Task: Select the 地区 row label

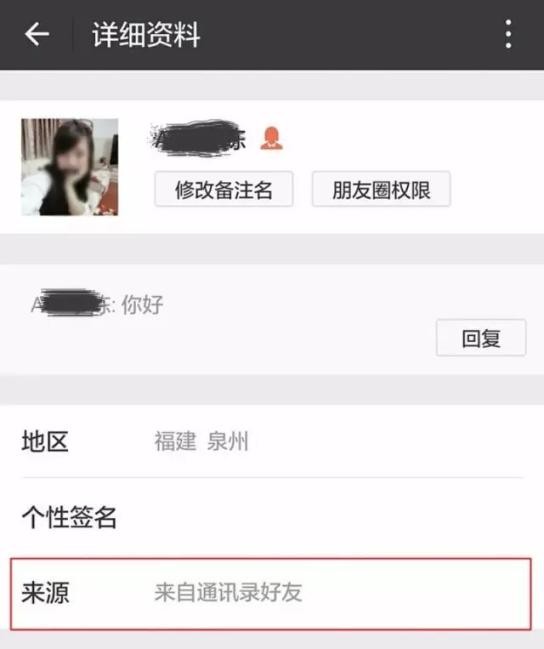Action: point(45,441)
